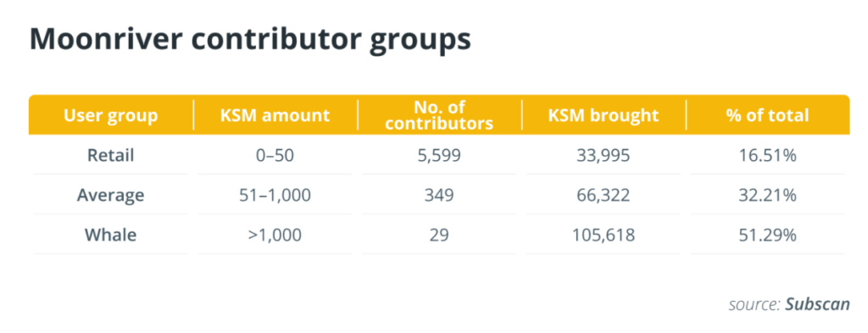Image resolution: width=868 pixels, height=333 pixels.
Task: Select the 0–50 KSM amount cell
Action: [x=275, y=155]
